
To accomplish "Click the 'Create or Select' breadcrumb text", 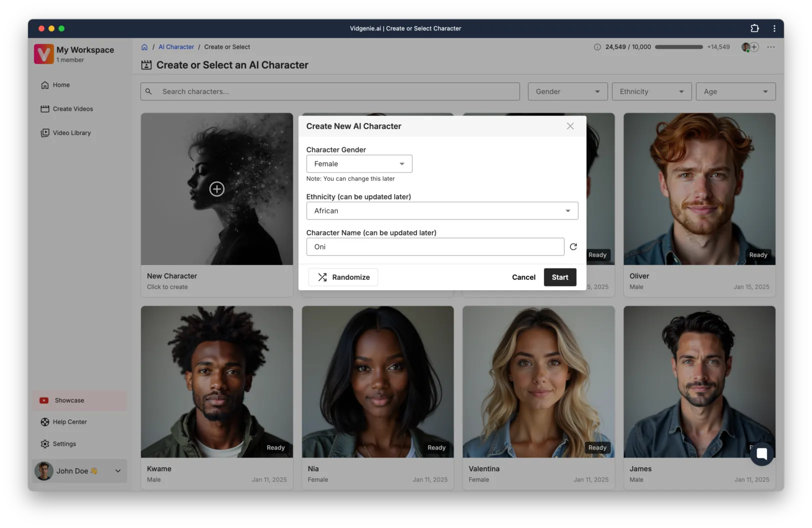I will pyautogui.click(x=227, y=47).
